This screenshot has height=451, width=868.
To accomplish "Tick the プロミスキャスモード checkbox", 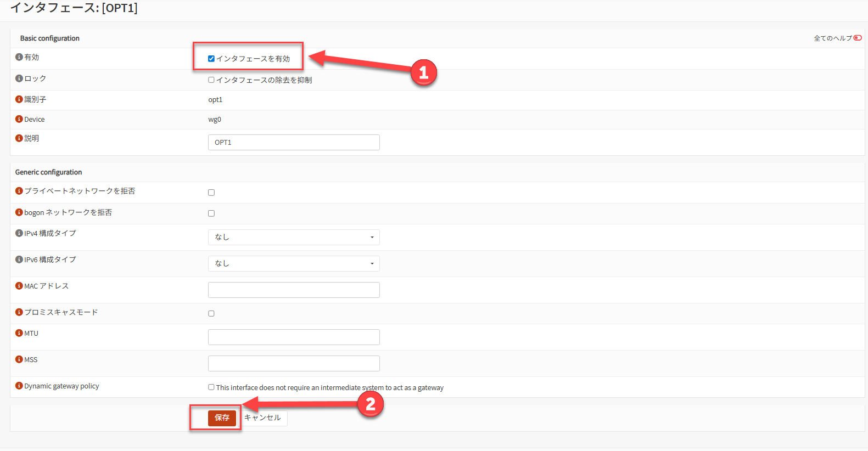I will tap(211, 314).
